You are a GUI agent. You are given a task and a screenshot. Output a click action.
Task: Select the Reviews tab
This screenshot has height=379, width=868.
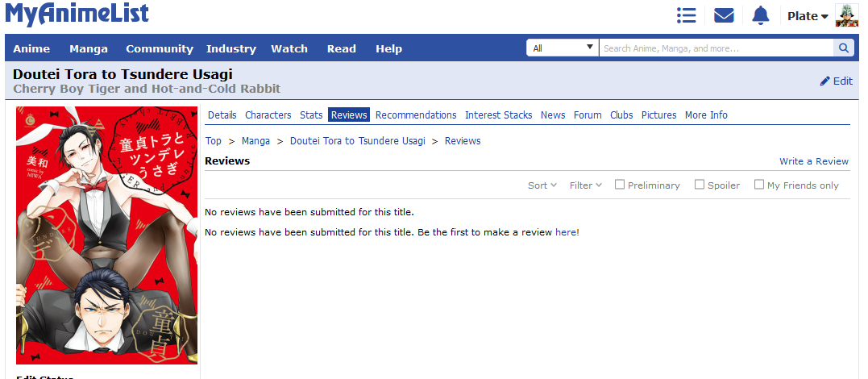pos(349,115)
